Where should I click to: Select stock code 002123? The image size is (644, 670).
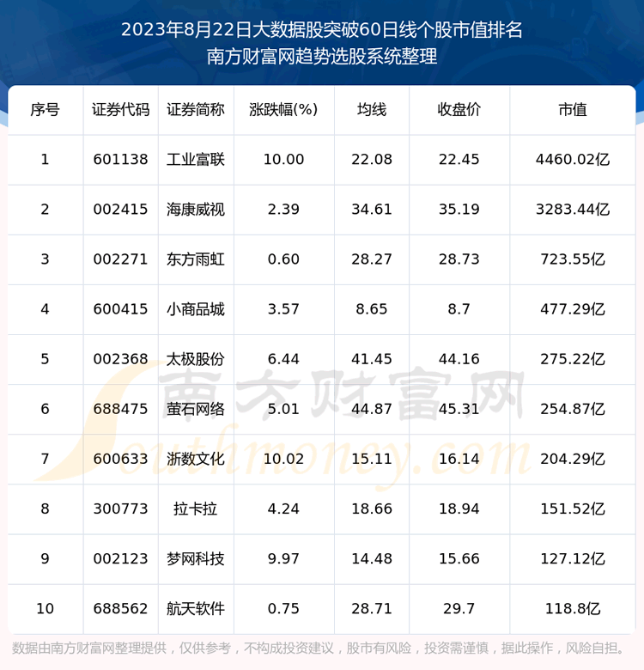tap(120, 559)
